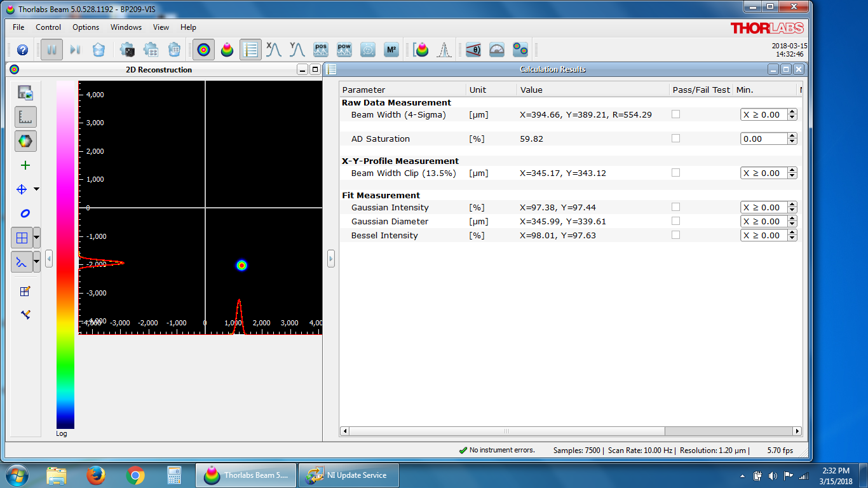868x488 pixels.
Task: Check Pass/Fail for Beam Width (4-Sigma)
Action: click(675, 114)
